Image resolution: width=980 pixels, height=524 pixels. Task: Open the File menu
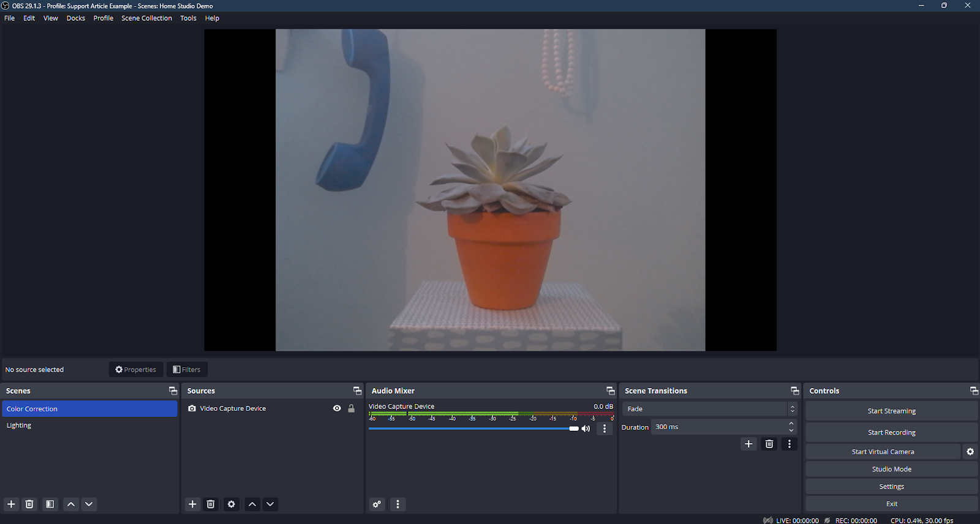pos(9,18)
